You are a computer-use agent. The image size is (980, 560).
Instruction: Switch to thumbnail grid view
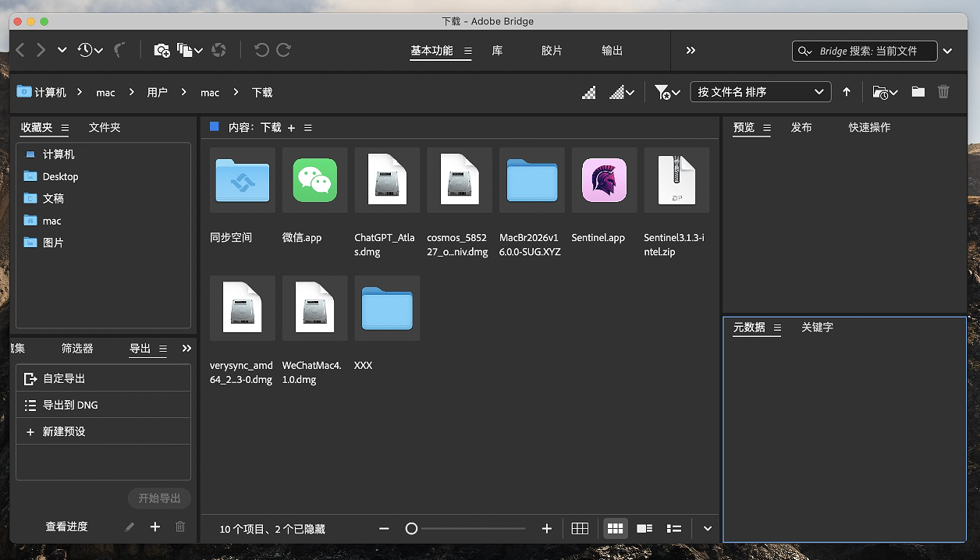pos(615,529)
